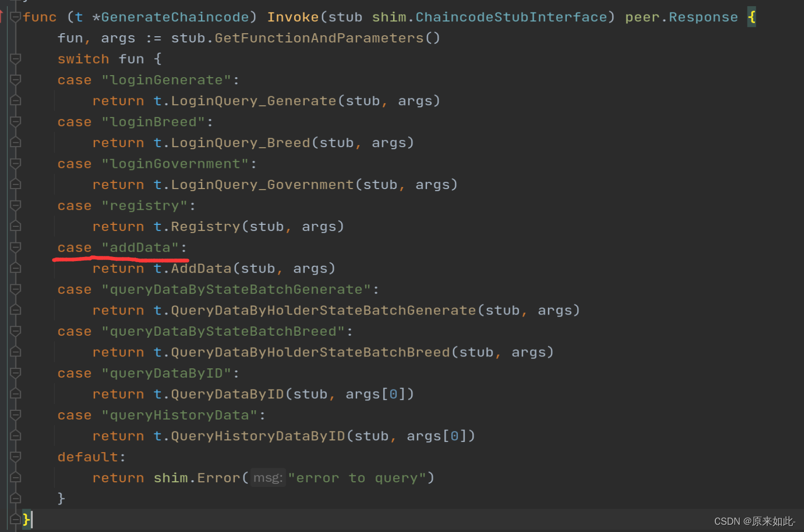
Task: Fold the case "queryDataByStateBatchGenerate" block
Action: coord(16,289)
